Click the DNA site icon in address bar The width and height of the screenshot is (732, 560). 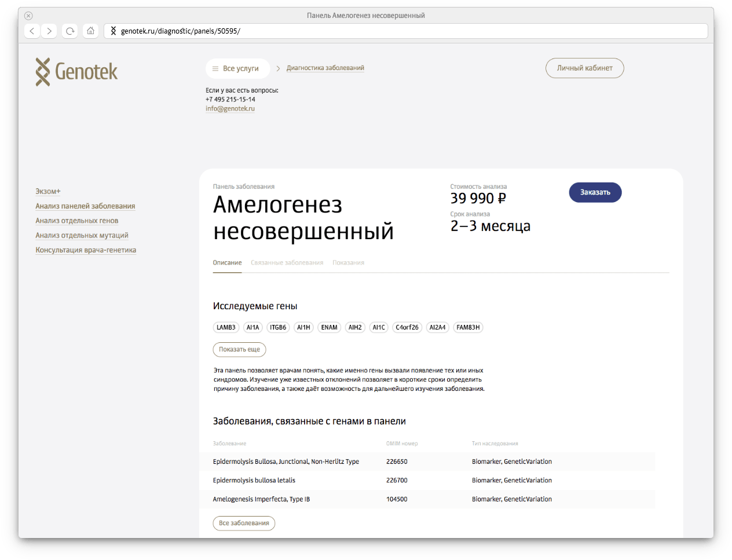[114, 31]
